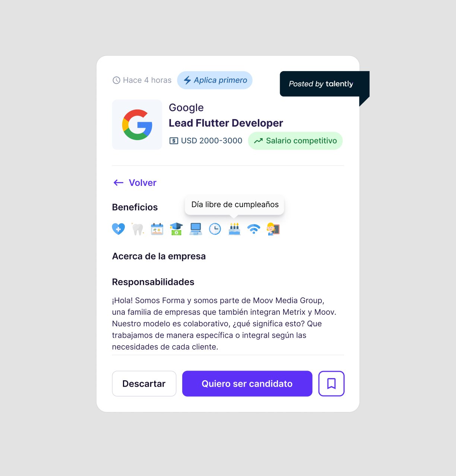Apply using Quiero ser candidato button
The width and height of the screenshot is (456, 476).
(247, 384)
